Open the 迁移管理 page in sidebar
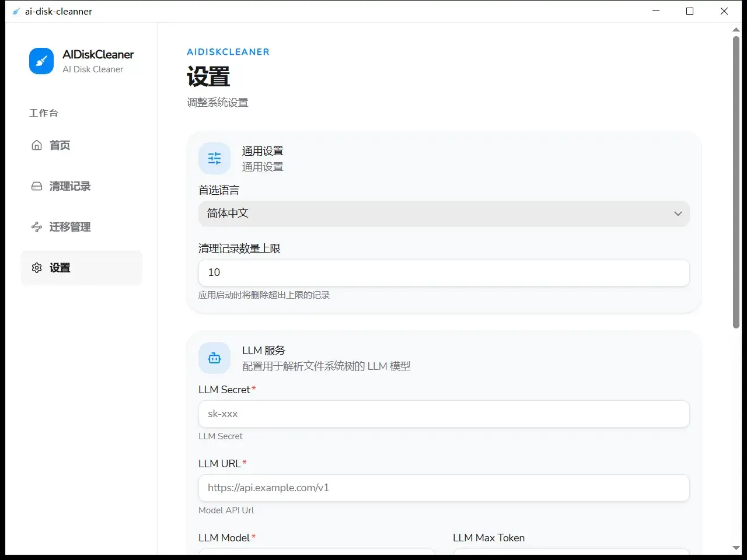The image size is (747, 560). (82, 227)
